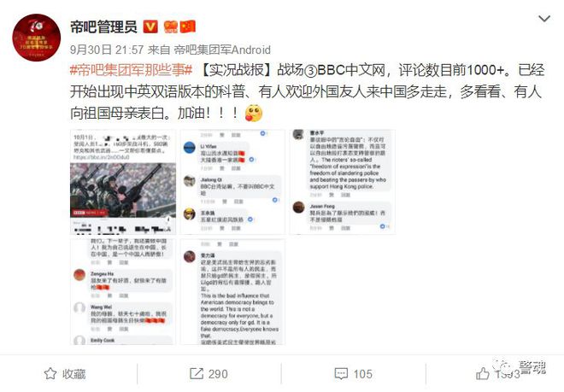View the military parade BBC screenshot thumbnail

click(123, 182)
